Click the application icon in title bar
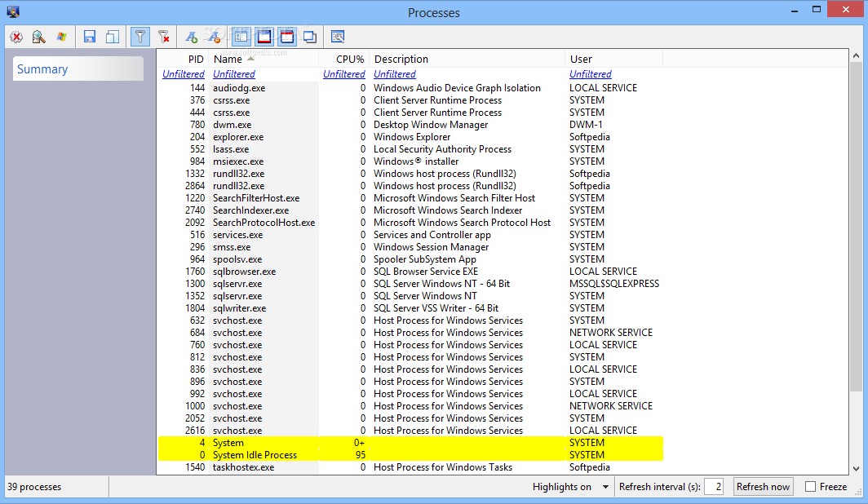The image size is (868, 504). [x=13, y=11]
